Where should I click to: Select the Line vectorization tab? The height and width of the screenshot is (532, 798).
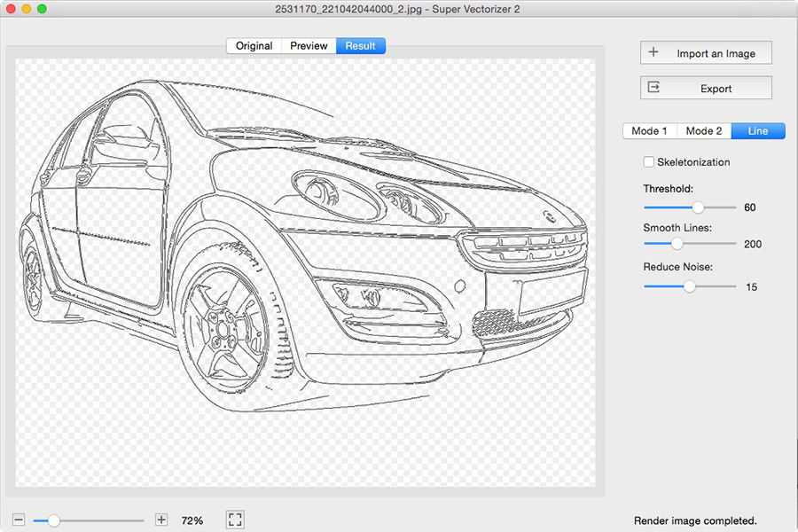pyautogui.click(x=758, y=130)
